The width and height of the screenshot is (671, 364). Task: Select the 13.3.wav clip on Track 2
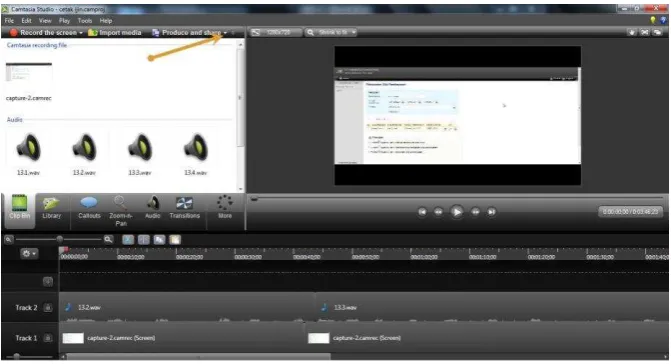[492, 308]
